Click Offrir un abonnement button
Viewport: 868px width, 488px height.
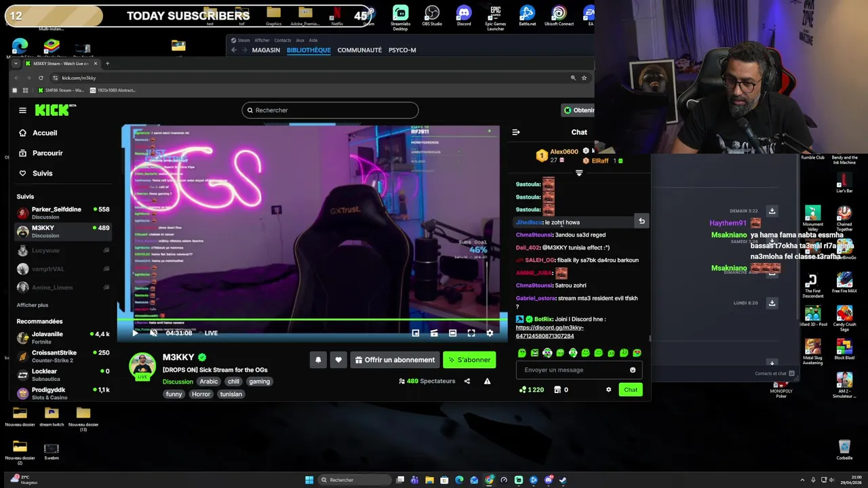(x=395, y=360)
